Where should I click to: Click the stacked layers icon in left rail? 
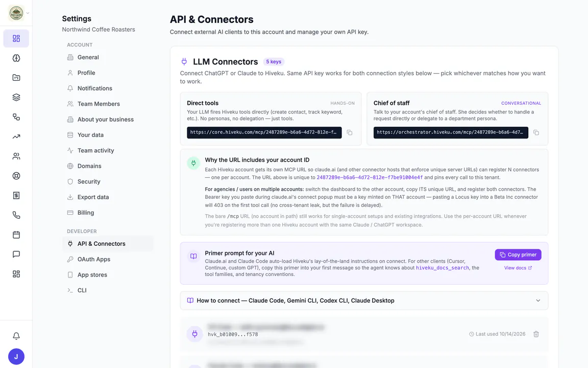tap(16, 97)
